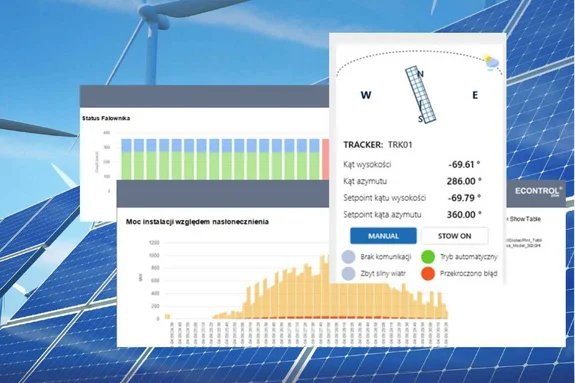Click the ECONTROL logo

[x=538, y=191]
